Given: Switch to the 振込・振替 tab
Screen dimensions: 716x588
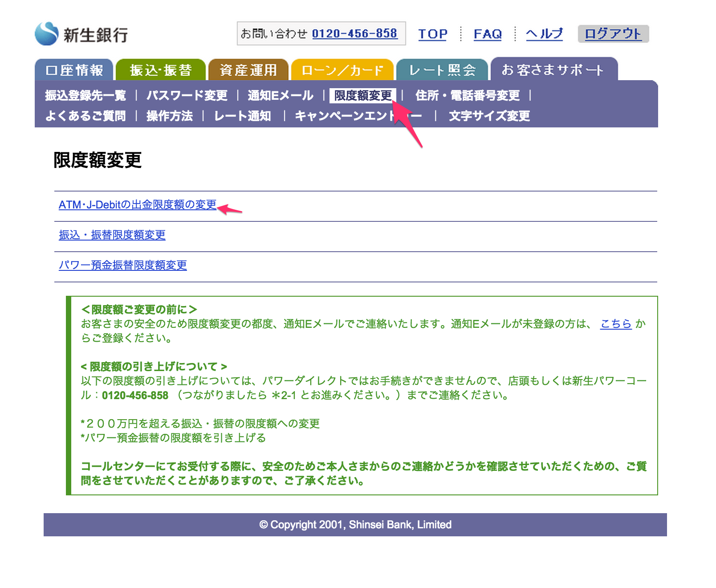Looking at the screenshot, I should [x=160, y=70].
